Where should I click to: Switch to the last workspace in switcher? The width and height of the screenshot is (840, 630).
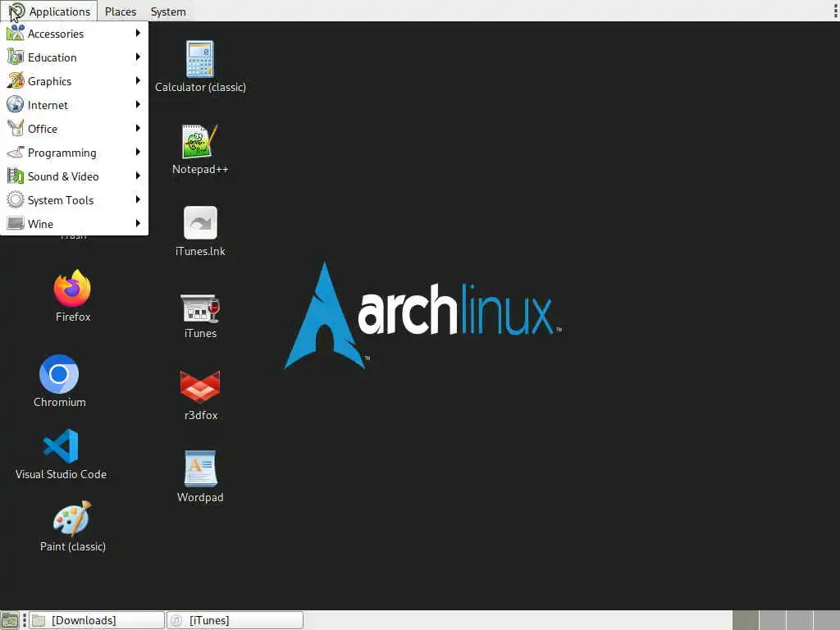click(827, 620)
